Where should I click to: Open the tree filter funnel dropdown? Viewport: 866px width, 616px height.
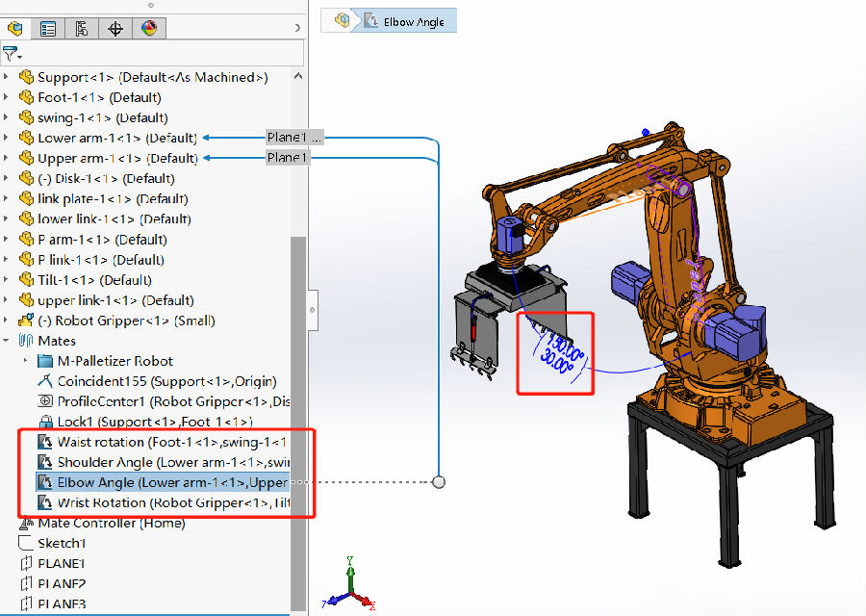pos(13,54)
